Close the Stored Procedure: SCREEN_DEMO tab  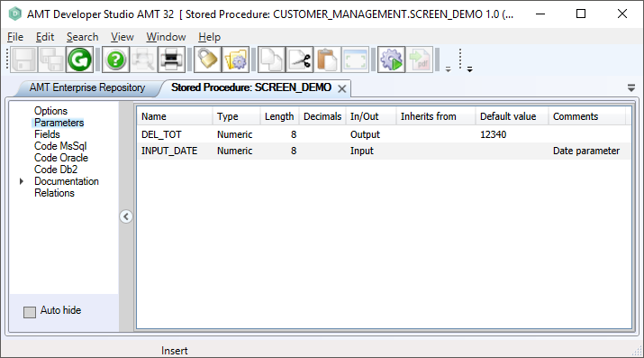[x=341, y=88]
